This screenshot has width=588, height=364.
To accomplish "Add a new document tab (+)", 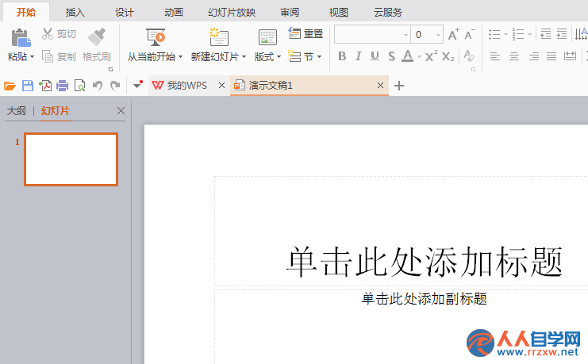I will coord(399,86).
